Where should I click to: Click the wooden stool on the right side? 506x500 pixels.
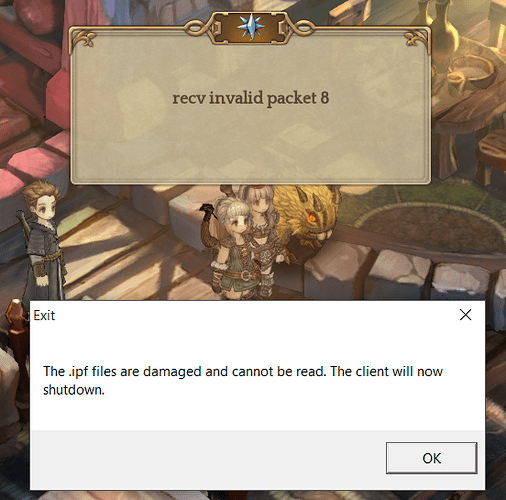pyautogui.click(x=490, y=157)
